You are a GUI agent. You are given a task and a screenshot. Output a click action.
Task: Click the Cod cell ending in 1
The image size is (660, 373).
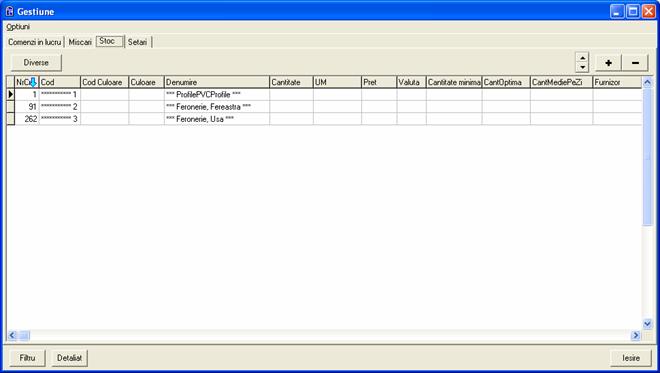tap(59, 94)
